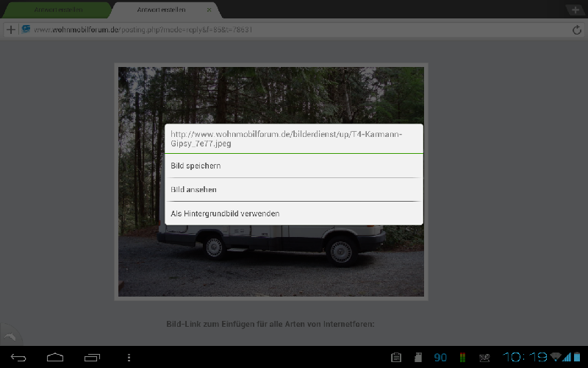
Task: Select 'Bild speichern' in the context menu
Action: coord(293,166)
